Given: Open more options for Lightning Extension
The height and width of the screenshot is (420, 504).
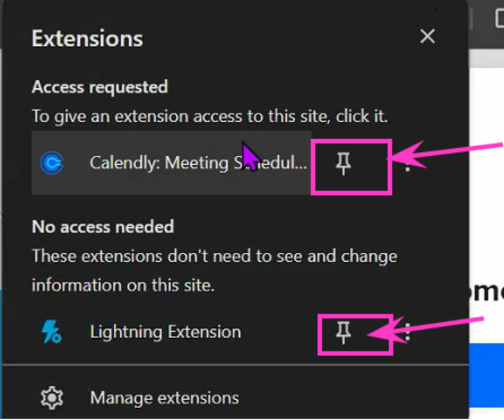Looking at the screenshot, I should click(408, 332).
